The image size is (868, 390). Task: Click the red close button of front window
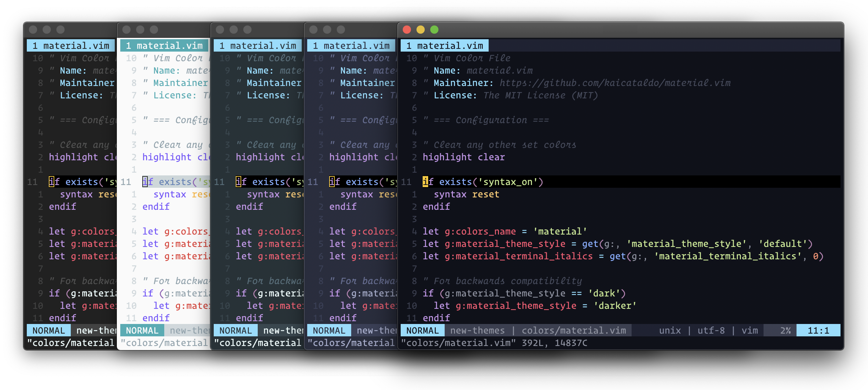click(407, 30)
